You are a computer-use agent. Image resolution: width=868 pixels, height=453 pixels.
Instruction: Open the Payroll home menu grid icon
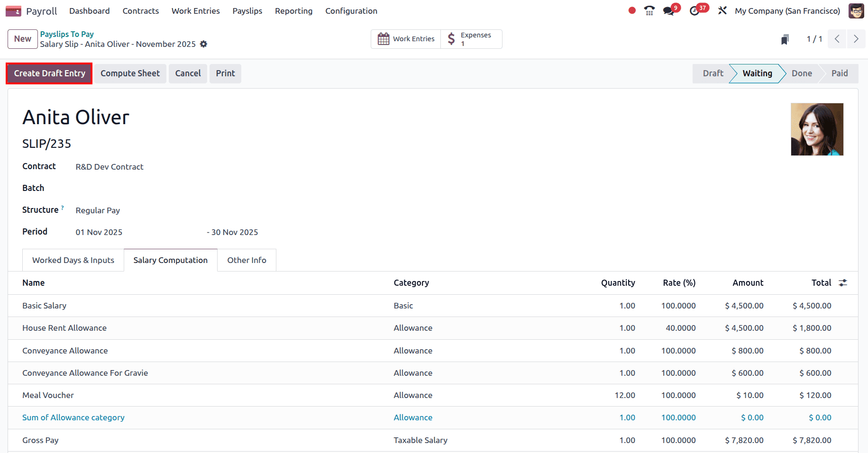tap(13, 10)
